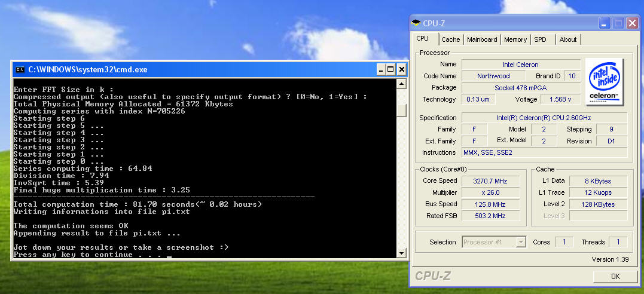644x294 pixels.
Task: Click the Multiplier value 'x 26.0'
Action: [x=490, y=192]
